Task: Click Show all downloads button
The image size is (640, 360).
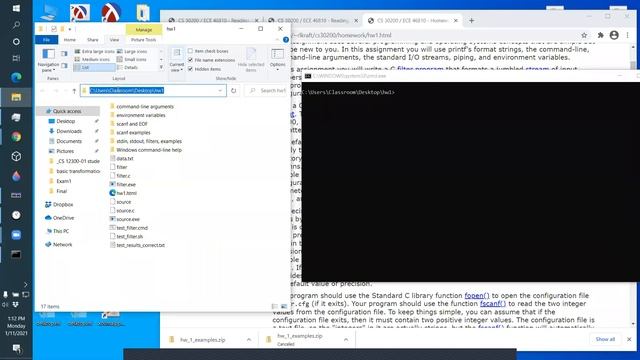Action: pos(605,339)
